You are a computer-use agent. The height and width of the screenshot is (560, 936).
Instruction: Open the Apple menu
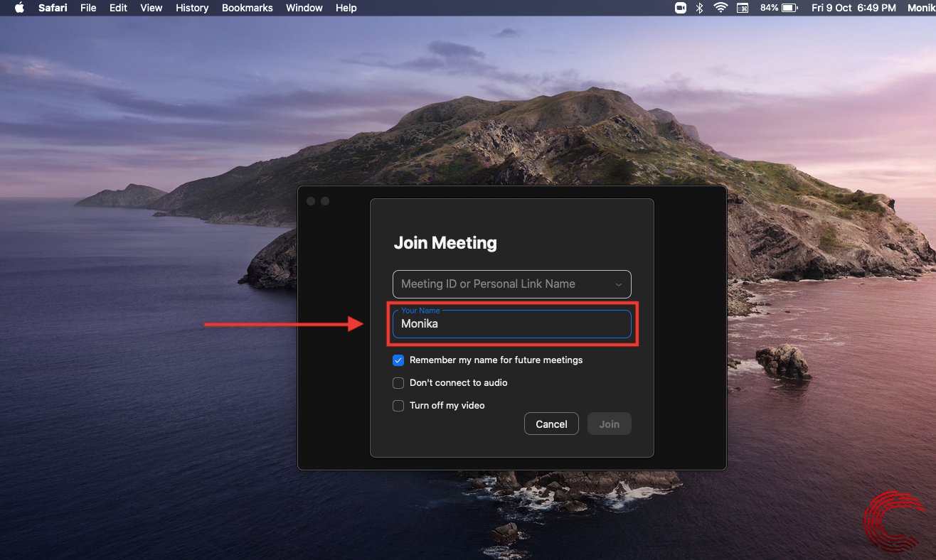[19, 8]
